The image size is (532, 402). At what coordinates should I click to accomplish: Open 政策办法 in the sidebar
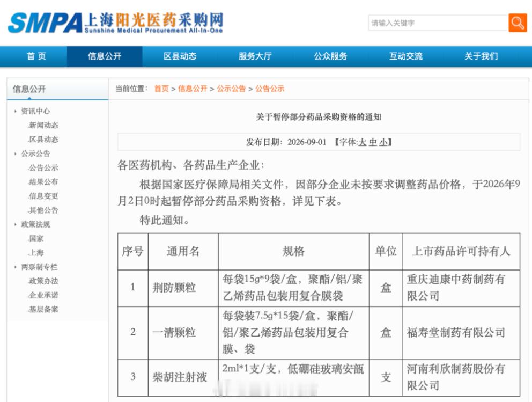pyautogui.click(x=43, y=281)
